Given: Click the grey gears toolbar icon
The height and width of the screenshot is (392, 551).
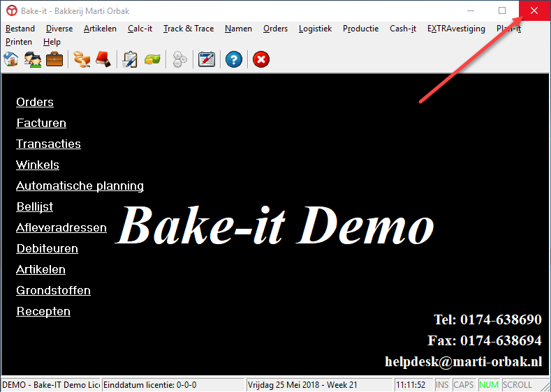Looking at the screenshot, I should [179, 59].
